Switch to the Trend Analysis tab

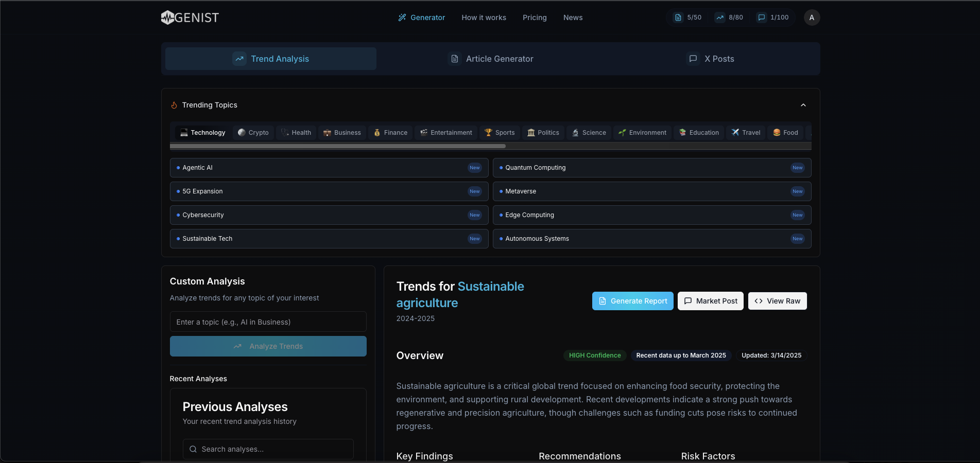click(x=271, y=59)
